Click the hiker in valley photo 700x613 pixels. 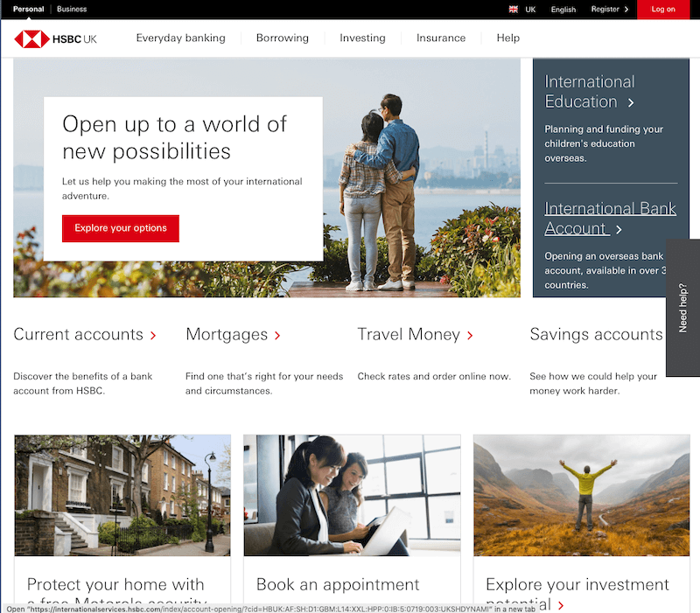point(581,495)
